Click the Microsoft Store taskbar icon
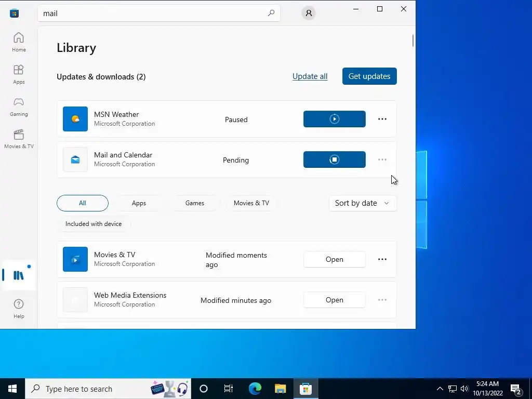The height and width of the screenshot is (399, 532). click(305, 389)
